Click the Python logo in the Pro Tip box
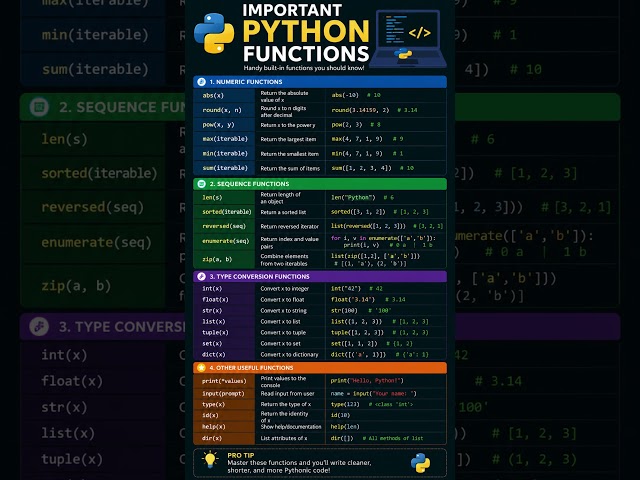The height and width of the screenshot is (480, 640). pyautogui.click(x=420, y=463)
